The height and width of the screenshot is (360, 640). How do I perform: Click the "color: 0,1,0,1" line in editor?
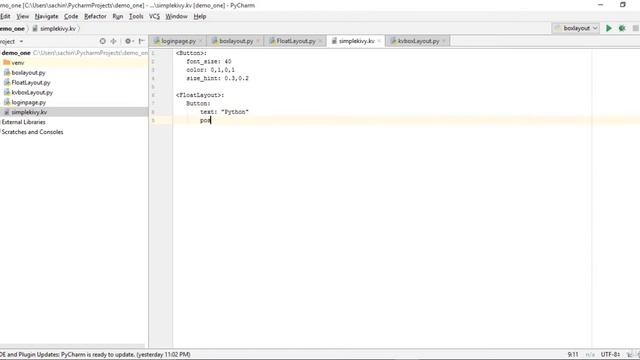(x=210, y=70)
